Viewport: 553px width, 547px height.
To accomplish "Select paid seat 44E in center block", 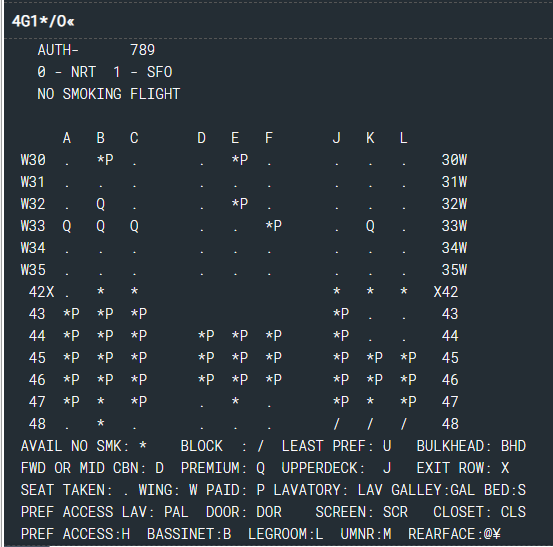I will tap(240, 335).
